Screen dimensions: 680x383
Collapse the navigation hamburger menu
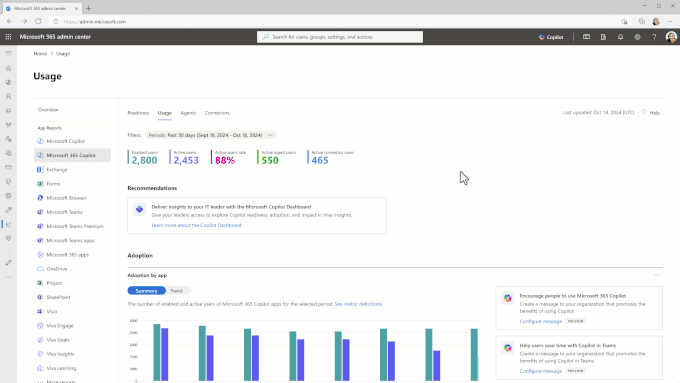[8, 53]
